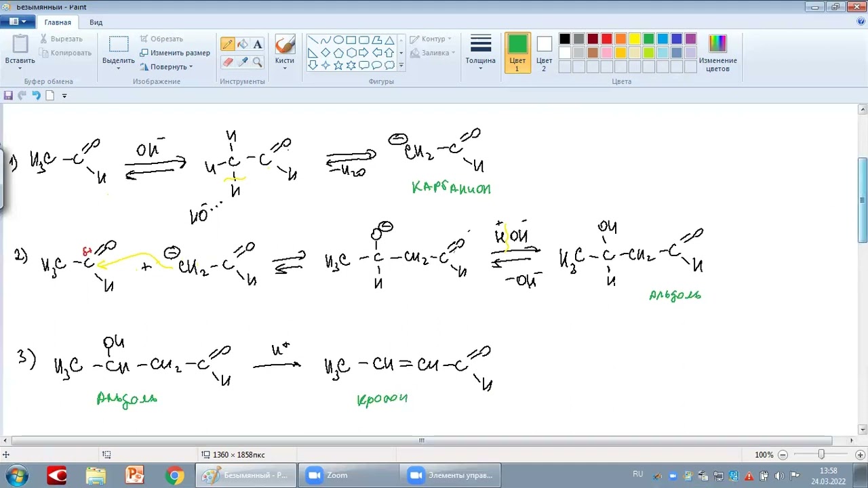Pick the right arrow shape
The height and width of the screenshot is (488, 868).
click(364, 53)
